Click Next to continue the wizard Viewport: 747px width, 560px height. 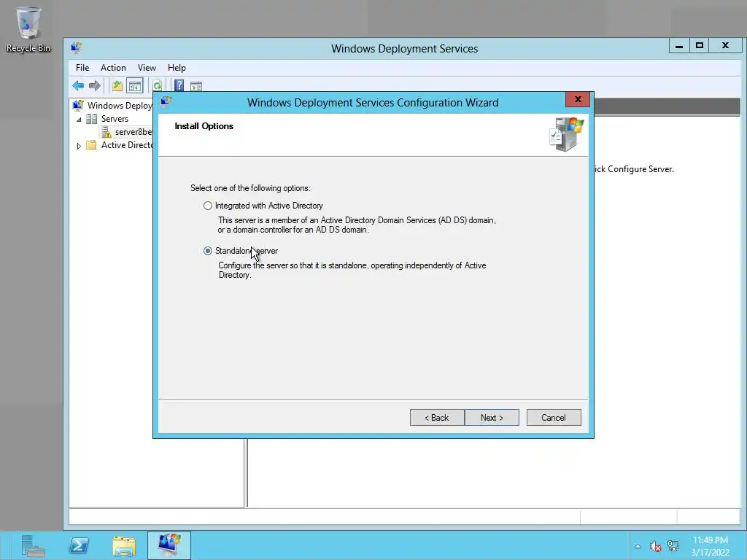pyautogui.click(x=492, y=418)
